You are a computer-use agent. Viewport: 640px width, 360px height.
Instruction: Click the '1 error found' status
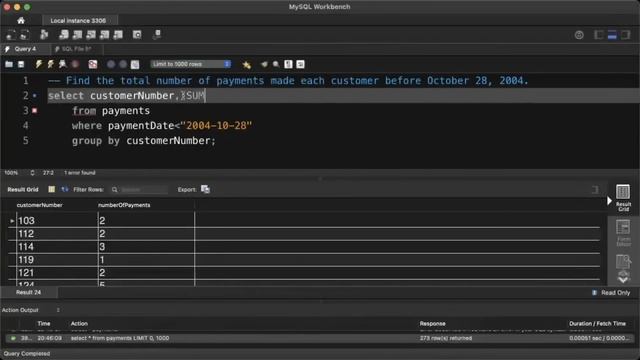pyautogui.click(x=80, y=173)
